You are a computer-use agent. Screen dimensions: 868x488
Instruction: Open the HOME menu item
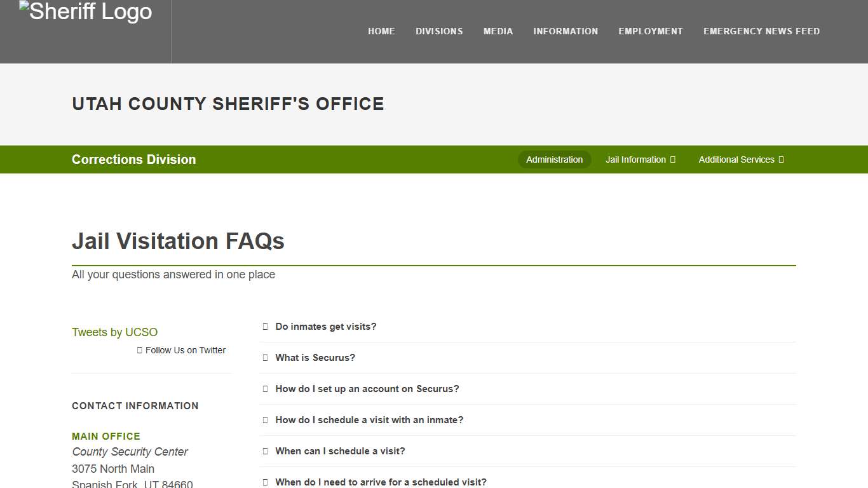pos(381,31)
